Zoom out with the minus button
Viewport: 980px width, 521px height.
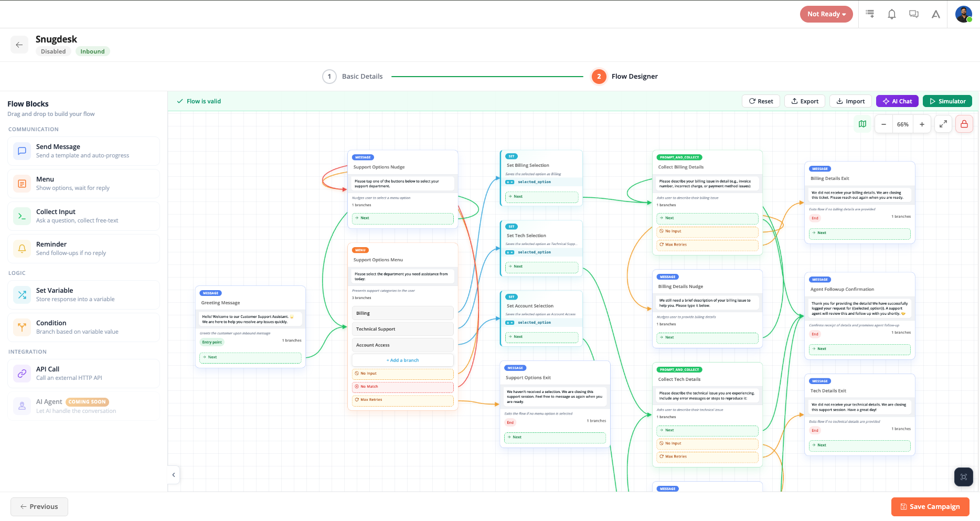[x=884, y=124]
